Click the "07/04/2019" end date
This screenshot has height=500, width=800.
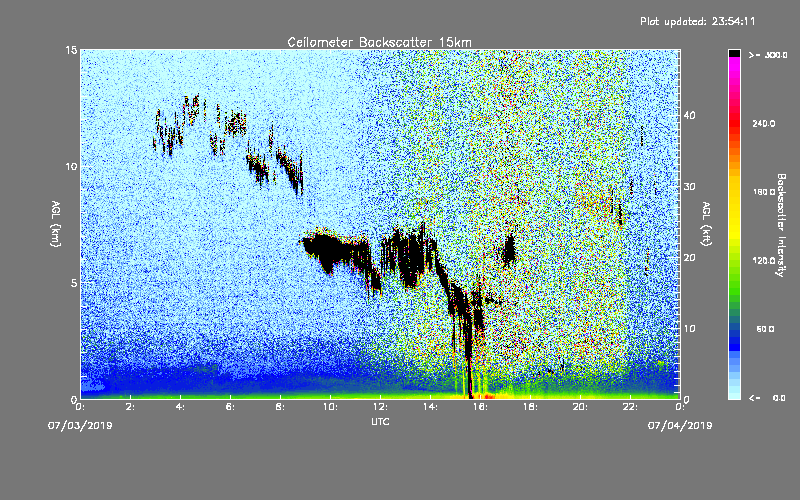tap(680, 426)
